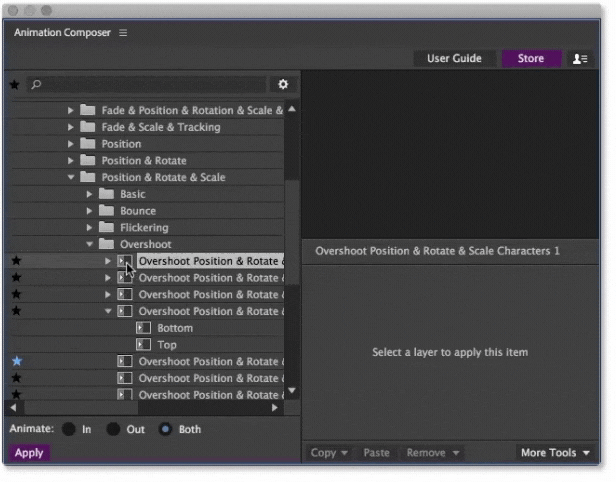Image resolution: width=616 pixels, height=482 pixels.
Task: Click the Top preset icon
Action: point(143,345)
